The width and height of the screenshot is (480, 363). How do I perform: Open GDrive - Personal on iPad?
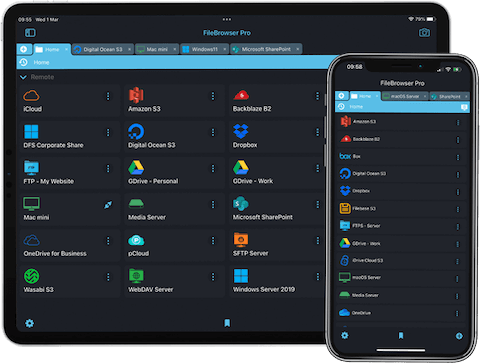pyautogui.click(x=175, y=173)
